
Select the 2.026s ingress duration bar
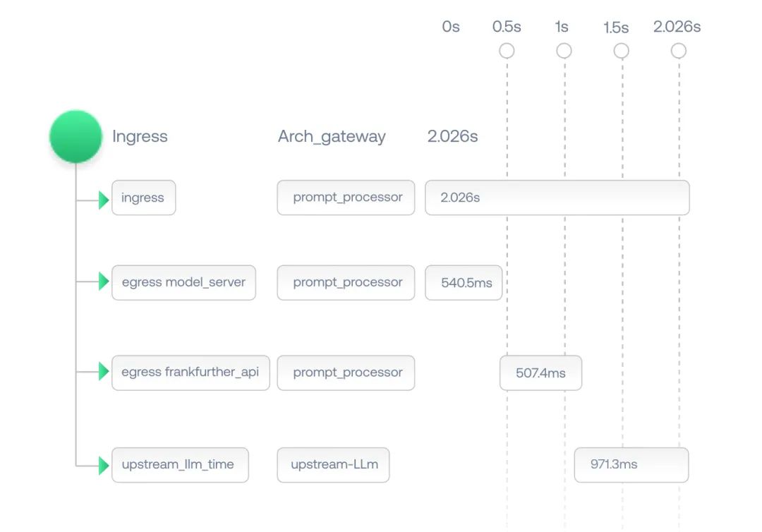pyautogui.click(x=557, y=198)
